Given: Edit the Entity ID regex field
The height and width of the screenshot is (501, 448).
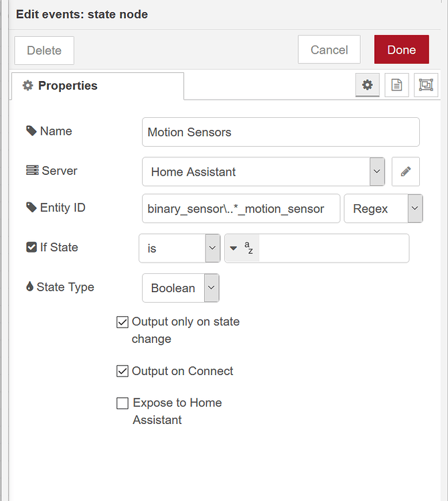Looking at the screenshot, I should click(241, 208).
